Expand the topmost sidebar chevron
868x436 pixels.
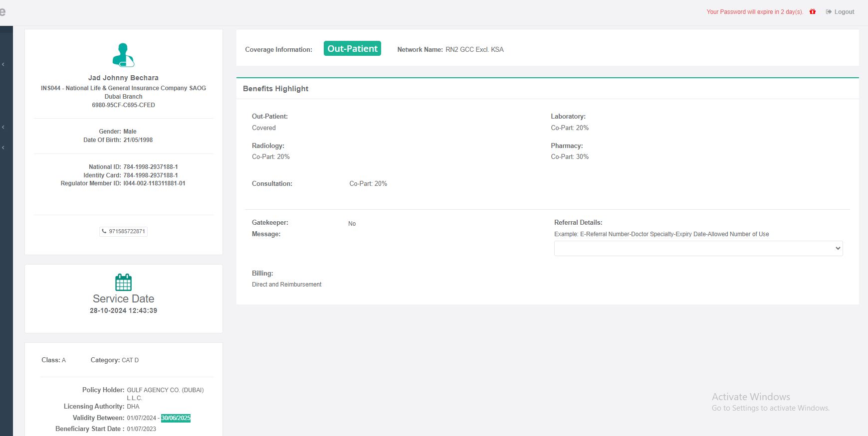click(x=3, y=64)
